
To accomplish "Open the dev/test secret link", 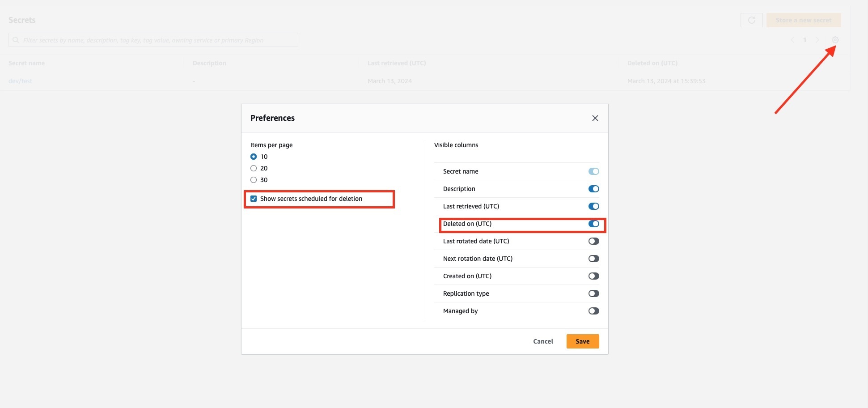I will [20, 81].
